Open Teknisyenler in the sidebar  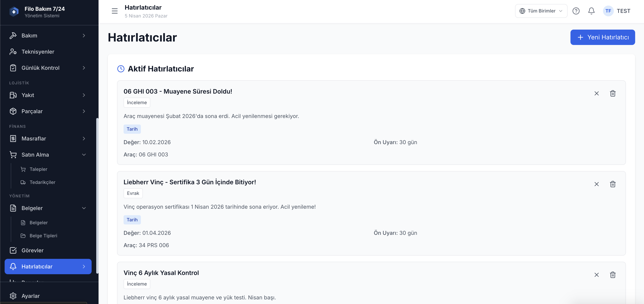(38, 52)
